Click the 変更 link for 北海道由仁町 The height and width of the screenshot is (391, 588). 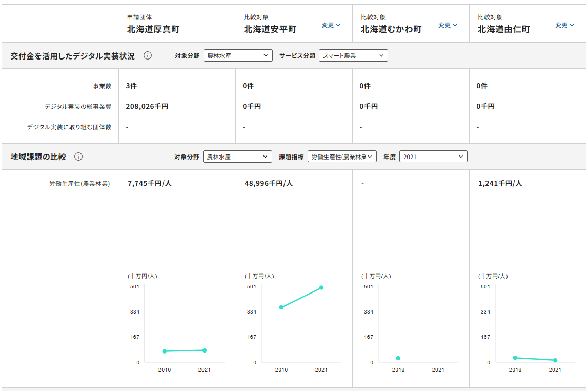(x=562, y=24)
